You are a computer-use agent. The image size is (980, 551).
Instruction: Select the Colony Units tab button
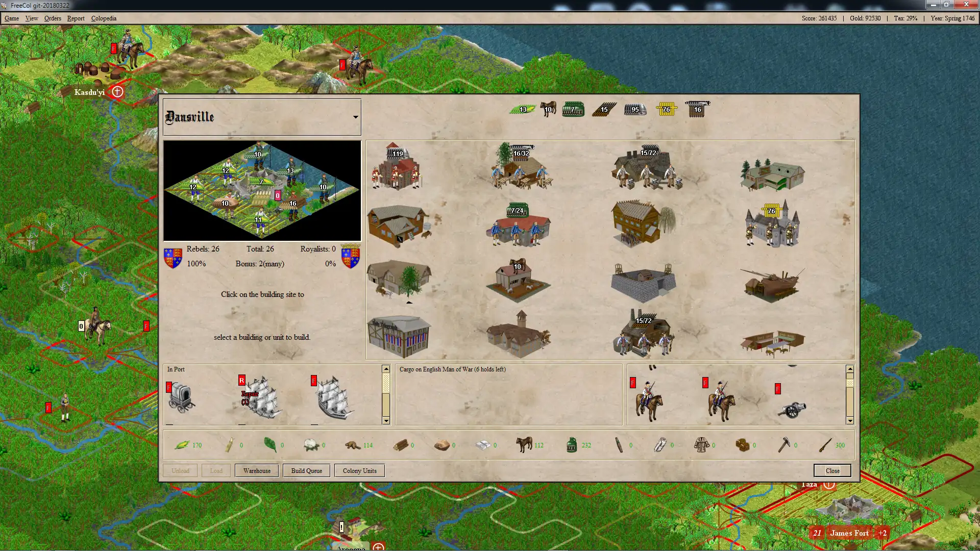[359, 470]
